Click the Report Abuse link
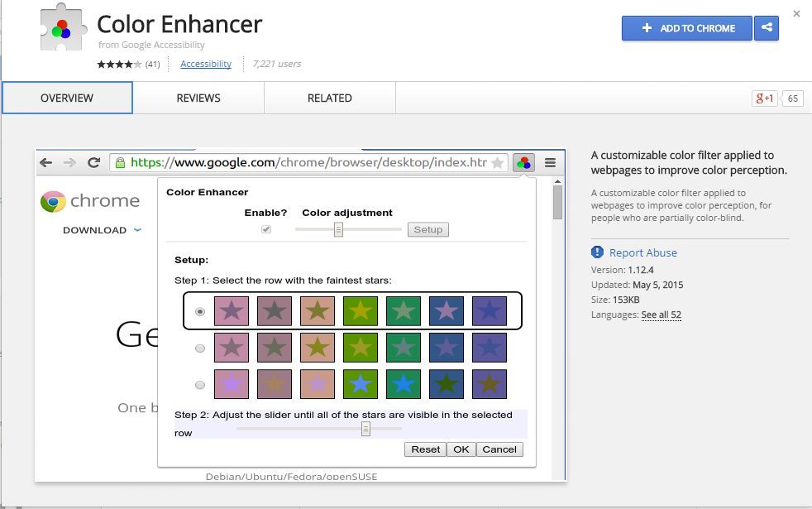 click(x=642, y=252)
